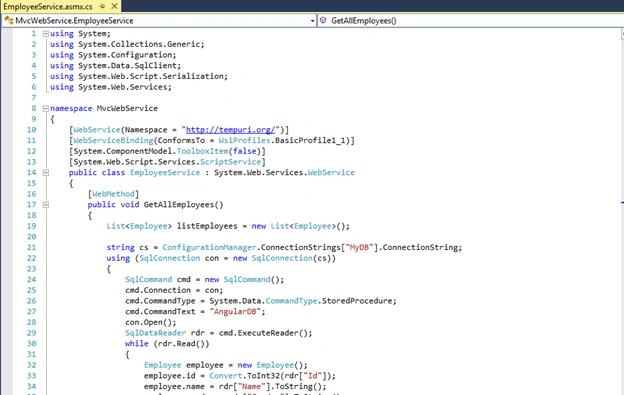Viewport: 624px width, 395px height.
Task: Click the SqlCommand cmd declaration line
Action: tap(205, 280)
